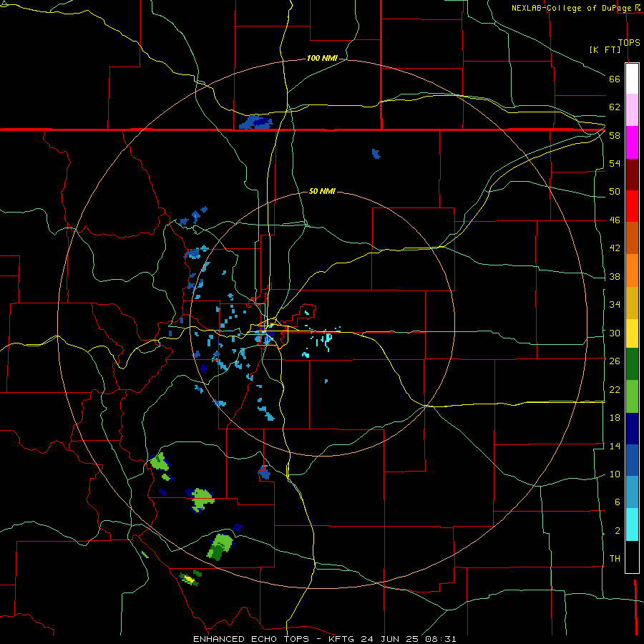Click the echo cell with yellow core
Viewport: 644px width, 644px height.
tap(190, 578)
